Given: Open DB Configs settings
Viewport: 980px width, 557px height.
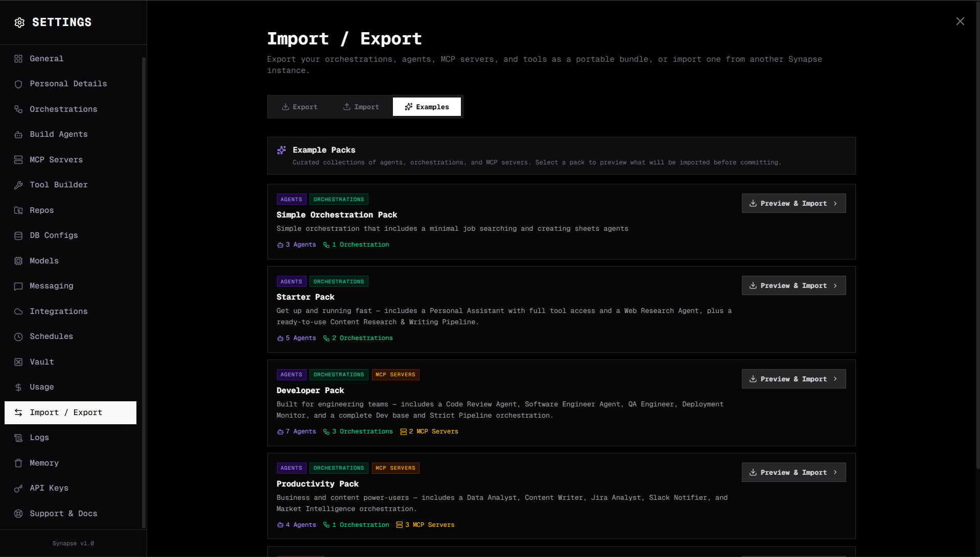Looking at the screenshot, I should (71, 235).
